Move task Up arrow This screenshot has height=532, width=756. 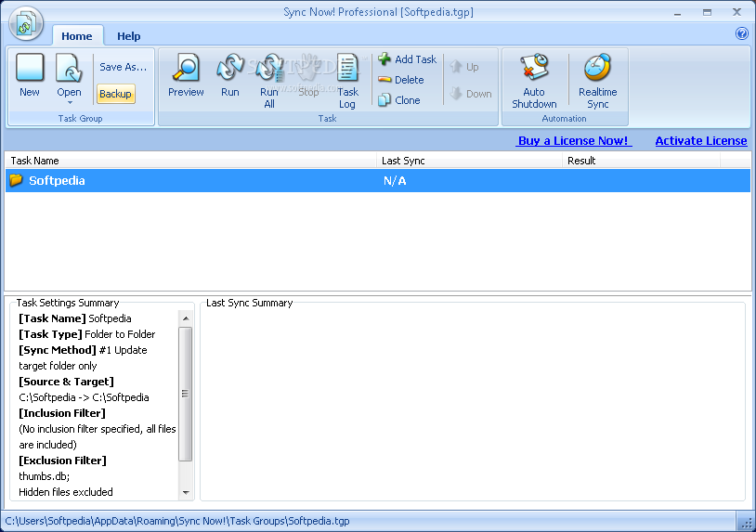point(464,67)
